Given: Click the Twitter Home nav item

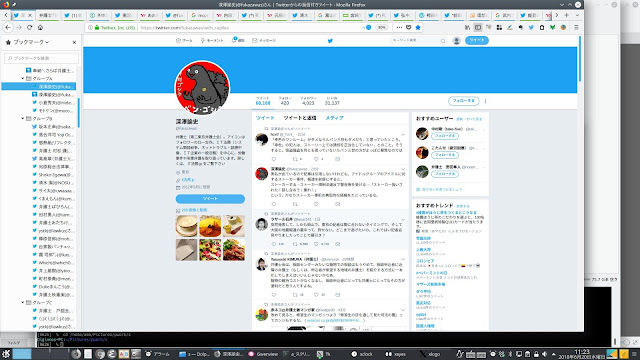Looking at the screenshot, I should pos(184,40).
